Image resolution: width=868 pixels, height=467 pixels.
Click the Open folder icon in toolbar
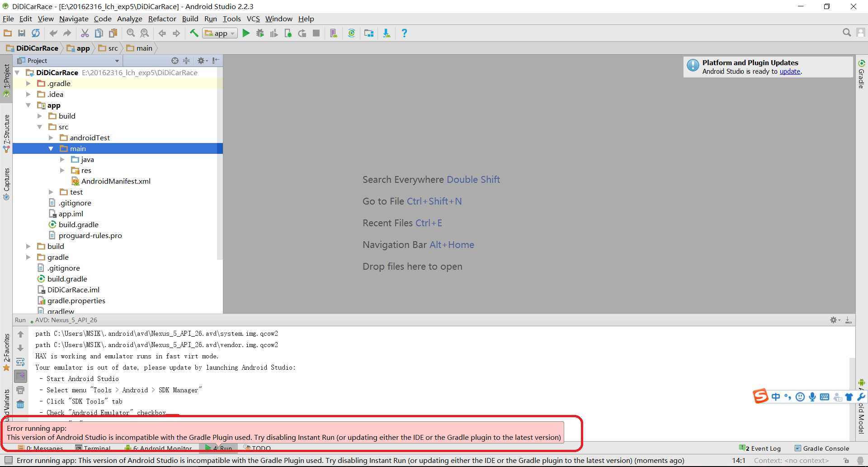tap(8, 33)
